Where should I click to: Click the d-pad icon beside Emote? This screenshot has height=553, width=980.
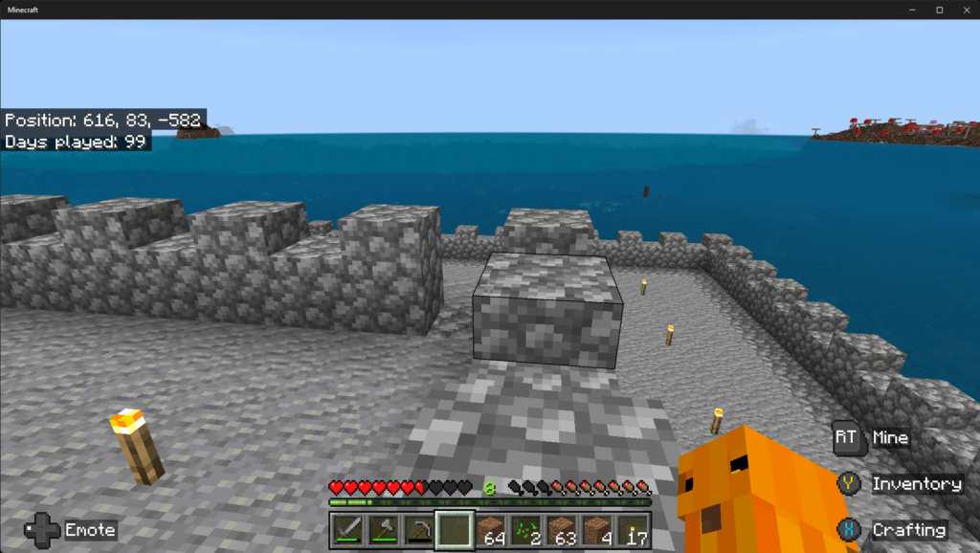[x=42, y=529]
